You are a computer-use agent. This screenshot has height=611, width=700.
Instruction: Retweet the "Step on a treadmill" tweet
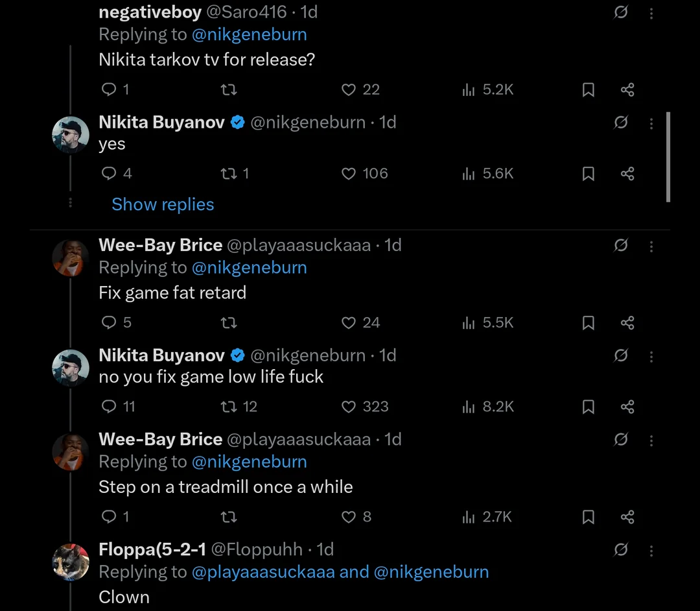click(229, 517)
